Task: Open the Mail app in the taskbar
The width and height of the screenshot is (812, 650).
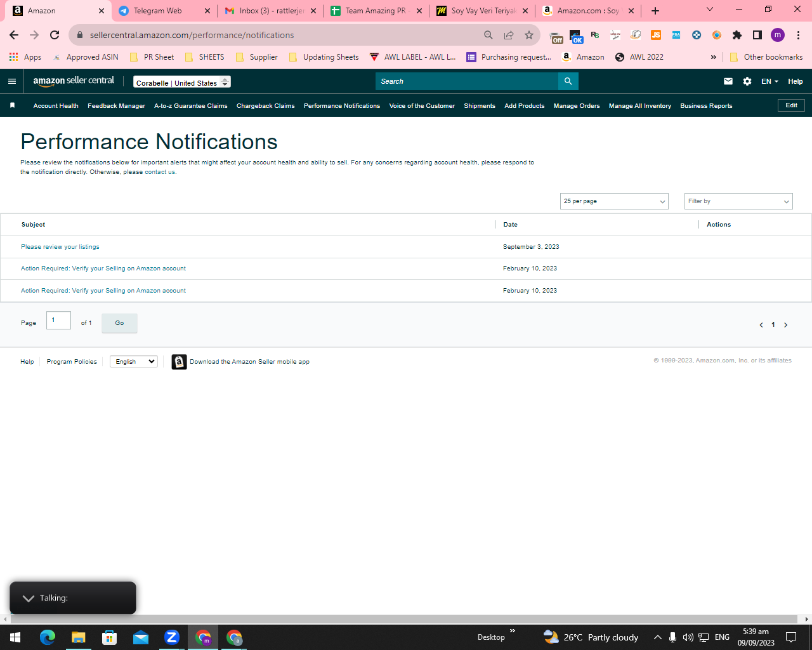Action: (x=141, y=637)
